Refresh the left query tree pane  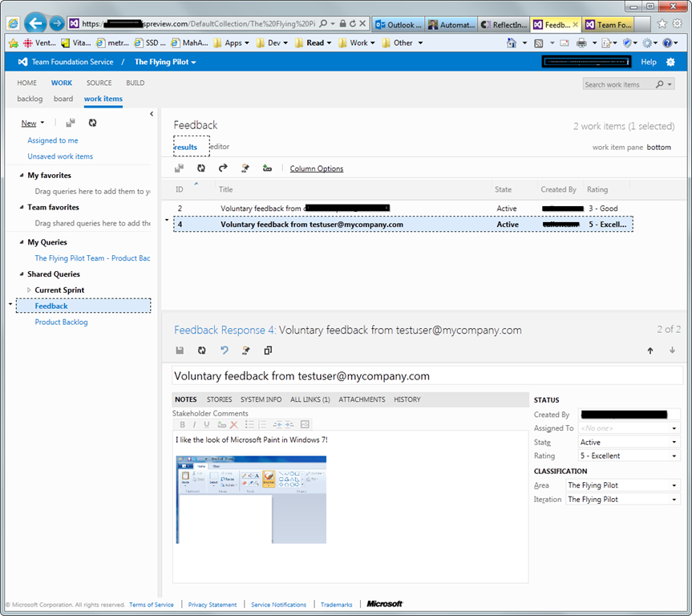point(92,123)
